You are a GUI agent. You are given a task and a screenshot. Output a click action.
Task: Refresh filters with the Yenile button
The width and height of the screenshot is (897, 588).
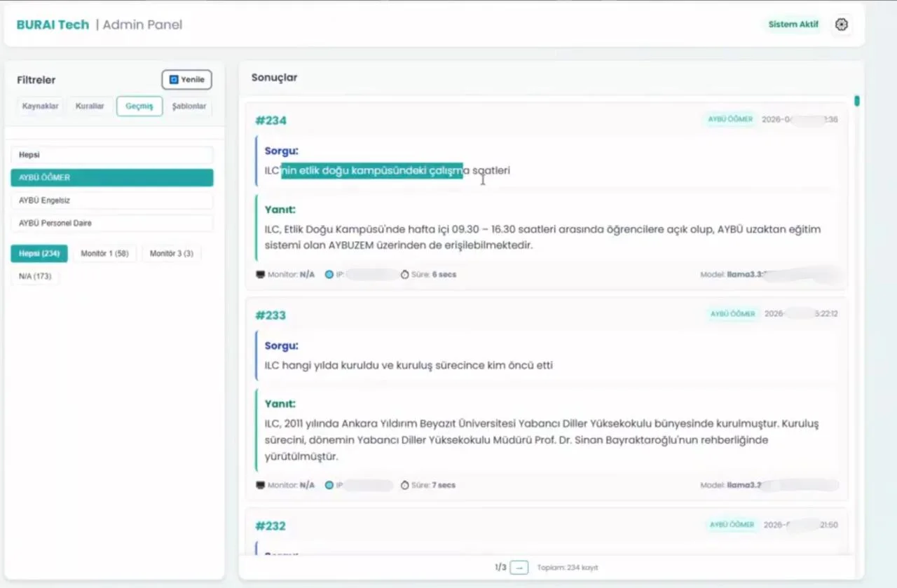pos(186,80)
